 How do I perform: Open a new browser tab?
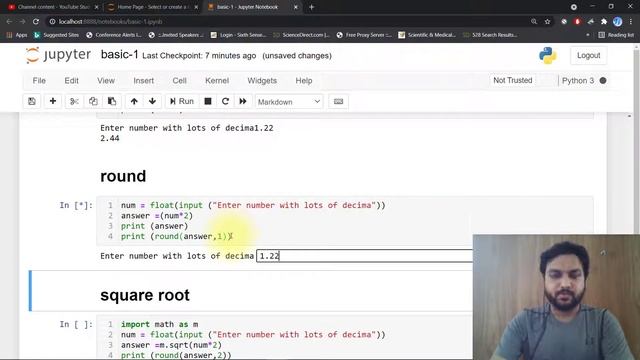click(x=311, y=7)
